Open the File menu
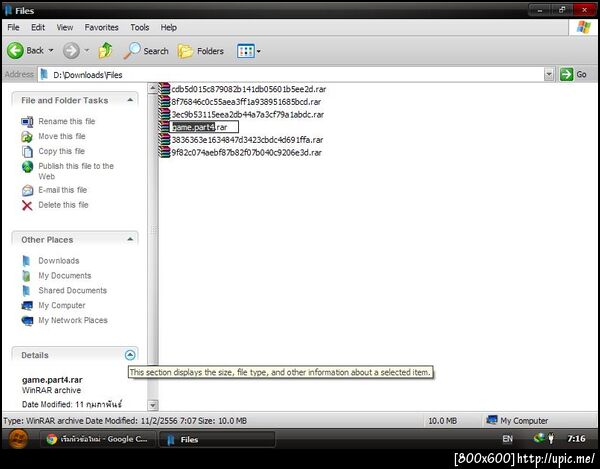The height and width of the screenshot is (469, 600). point(13,28)
